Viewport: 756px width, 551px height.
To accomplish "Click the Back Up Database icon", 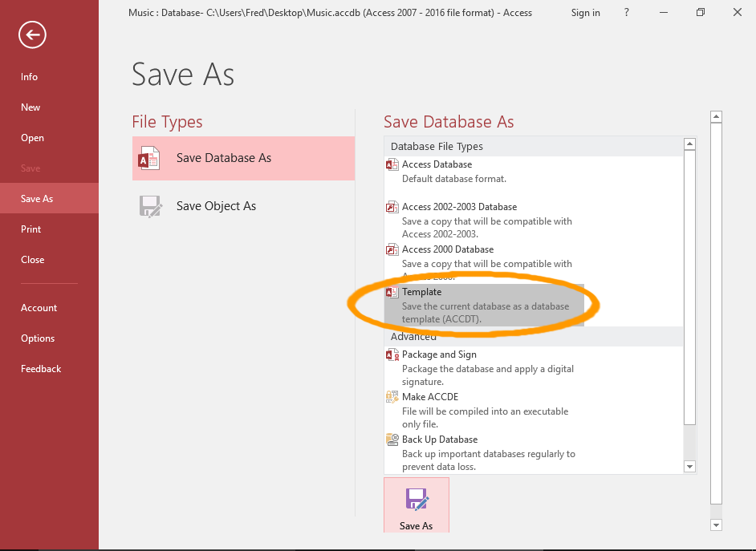I will coord(392,440).
